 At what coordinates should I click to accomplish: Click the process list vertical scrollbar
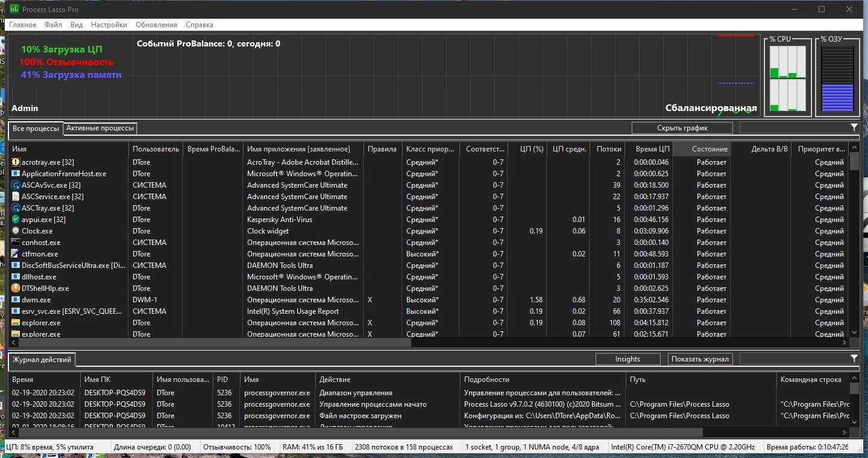coord(854,161)
